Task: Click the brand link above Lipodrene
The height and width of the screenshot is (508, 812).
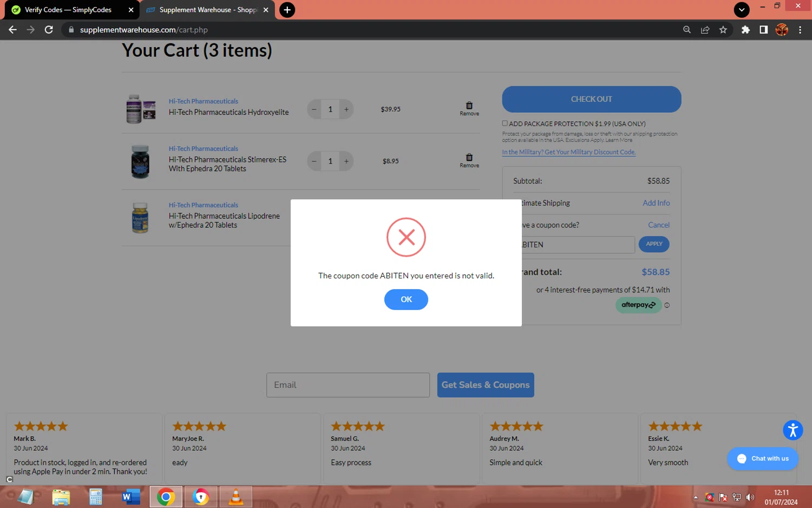Action: pos(203,205)
